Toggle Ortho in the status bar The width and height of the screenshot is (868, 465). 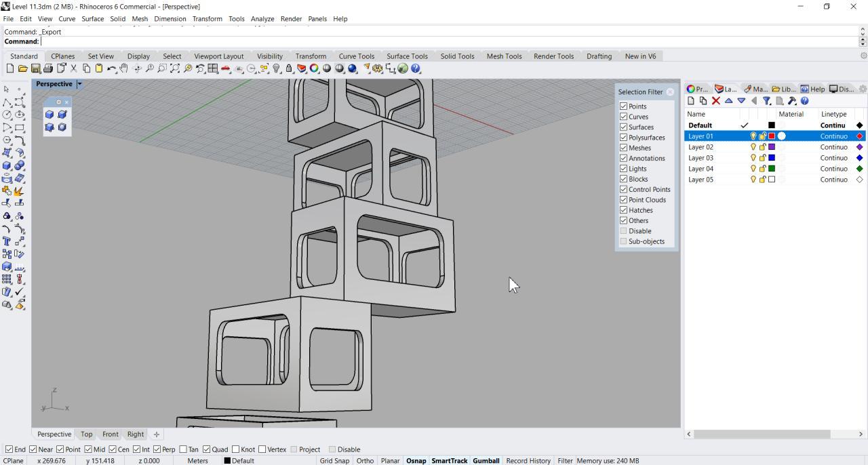click(x=365, y=461)
